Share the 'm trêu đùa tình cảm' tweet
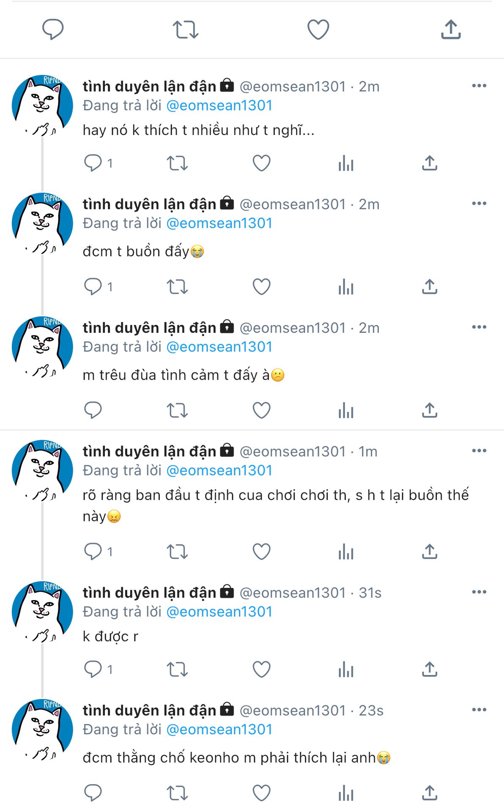Viewport: 504px width, 812px height. 429,410
